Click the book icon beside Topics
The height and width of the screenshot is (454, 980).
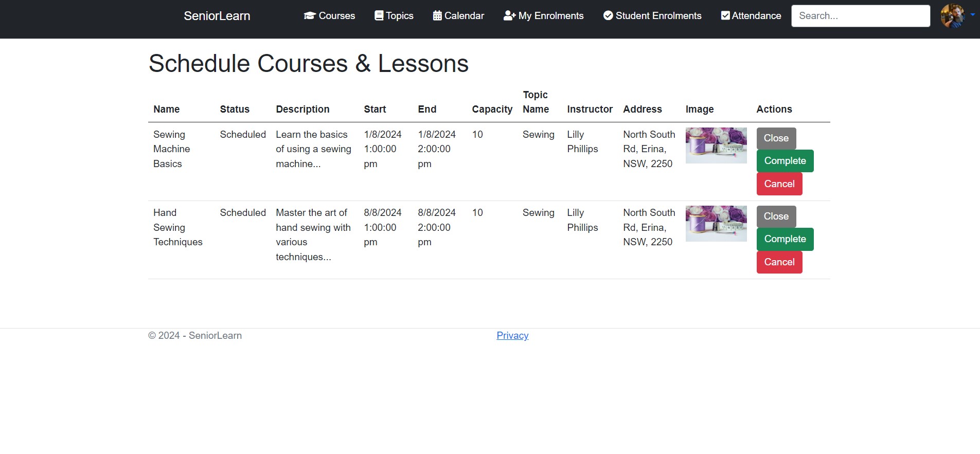click(x=379, y=16)
